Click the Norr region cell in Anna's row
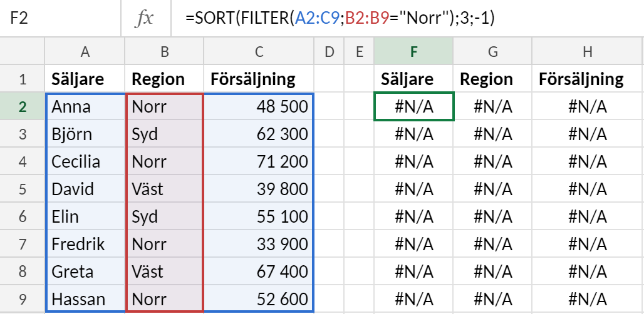644x314 pixels. 164,106
